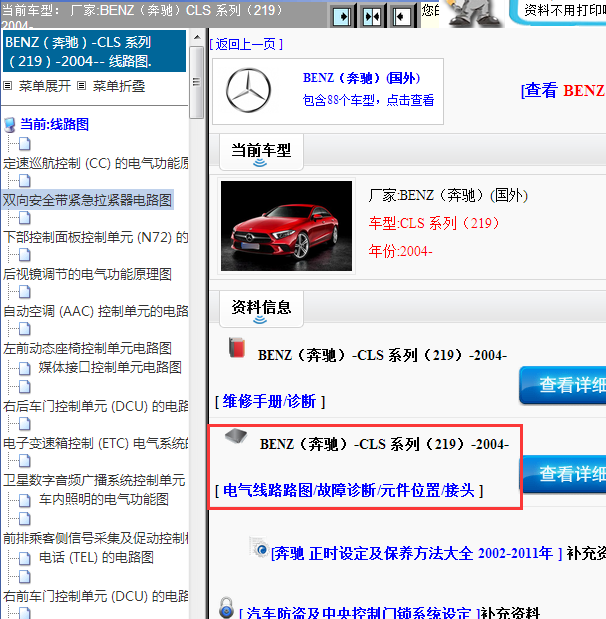The height and width of the screenshot is (619, 606).
Task: Open 卫星数字音频广播系统控制单元 tree item
Action: pyautogui.click(x=94, y=480)
